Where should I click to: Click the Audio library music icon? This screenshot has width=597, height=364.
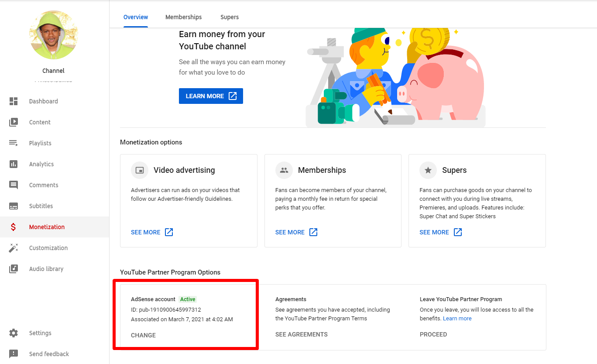pyautogui.click(x=14, y=269)
